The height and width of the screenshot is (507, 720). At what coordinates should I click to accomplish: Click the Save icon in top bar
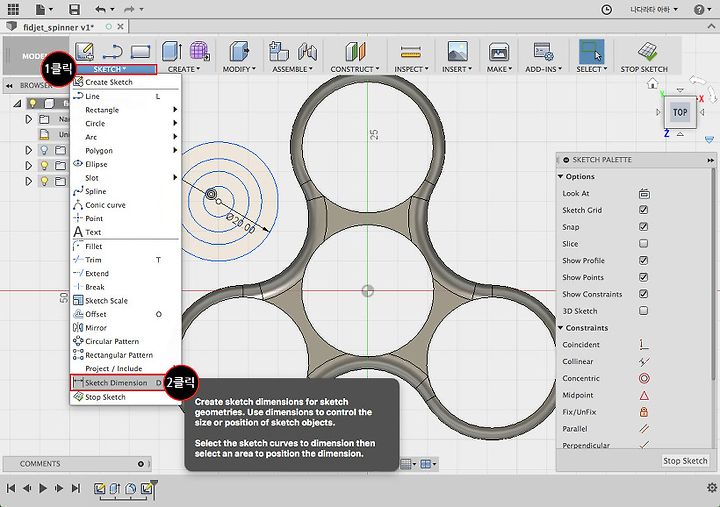click(74, 9)
